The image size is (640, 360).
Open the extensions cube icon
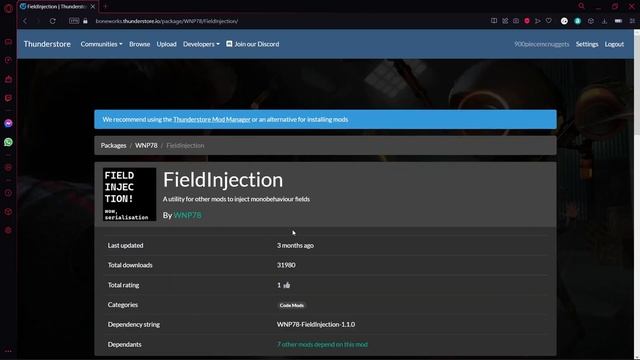591,21
